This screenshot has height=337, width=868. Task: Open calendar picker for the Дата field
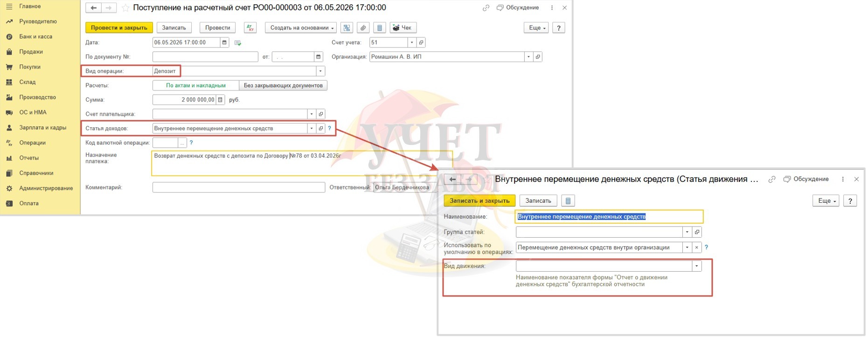point(224,42)
